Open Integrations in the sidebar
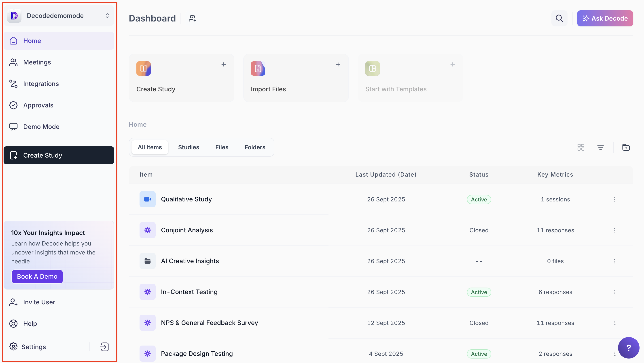 click(x=41, y=83)
